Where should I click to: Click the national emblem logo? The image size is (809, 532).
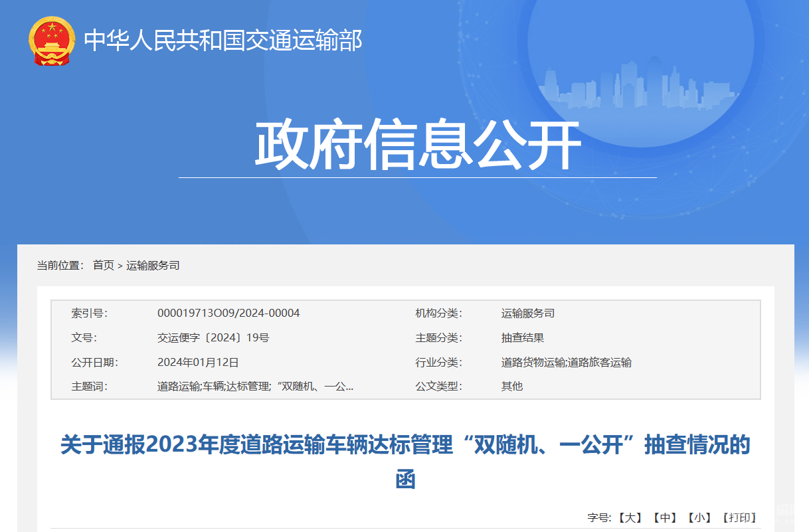52,41
